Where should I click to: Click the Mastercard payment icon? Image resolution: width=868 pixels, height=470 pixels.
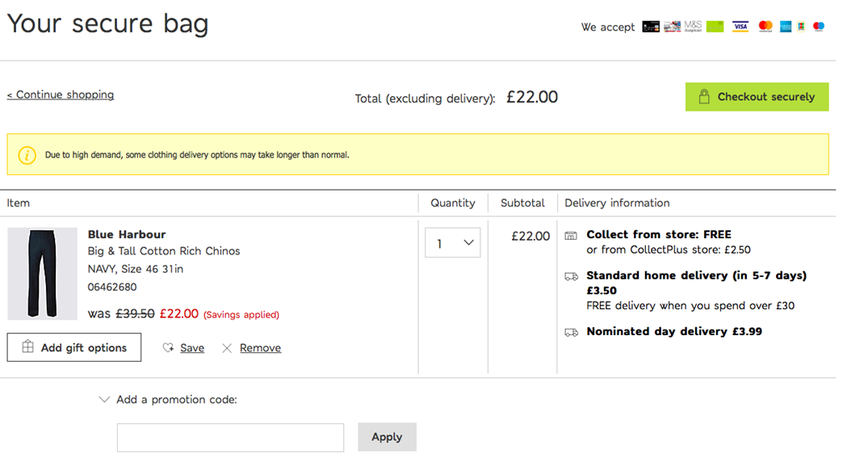[765, 27]
